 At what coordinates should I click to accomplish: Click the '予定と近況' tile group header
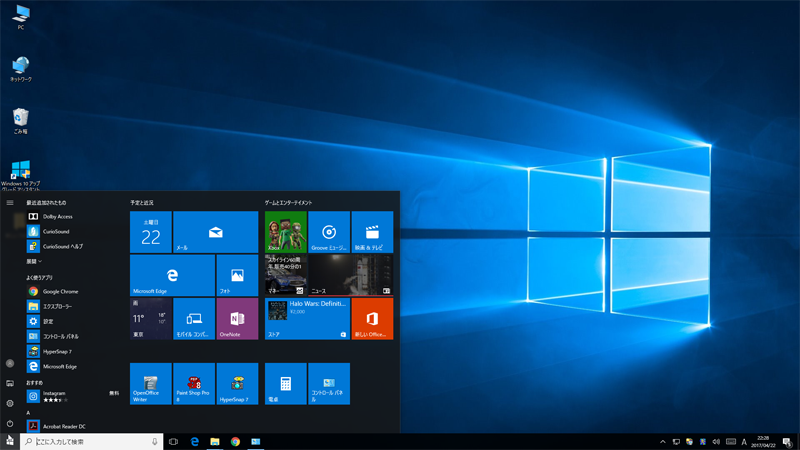click(x=142, y=203)
